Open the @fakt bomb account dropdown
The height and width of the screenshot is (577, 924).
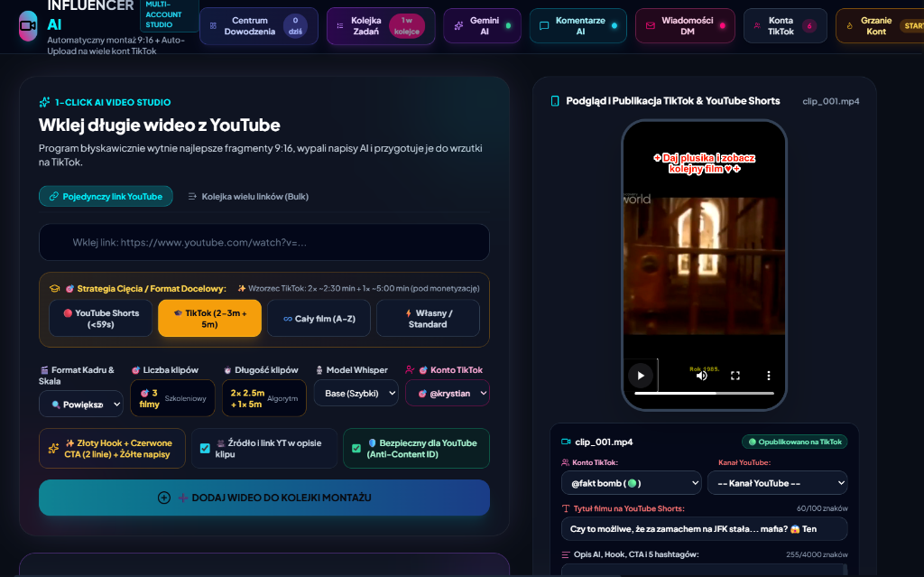[x=631, y=482]
